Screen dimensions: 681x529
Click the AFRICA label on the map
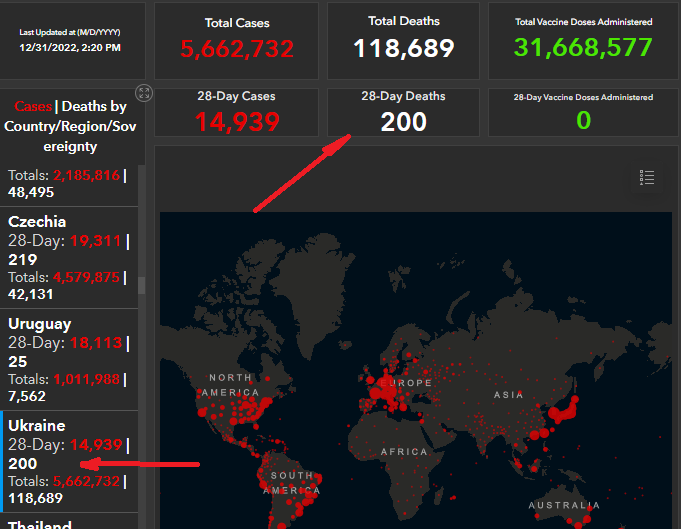point(404,452)
